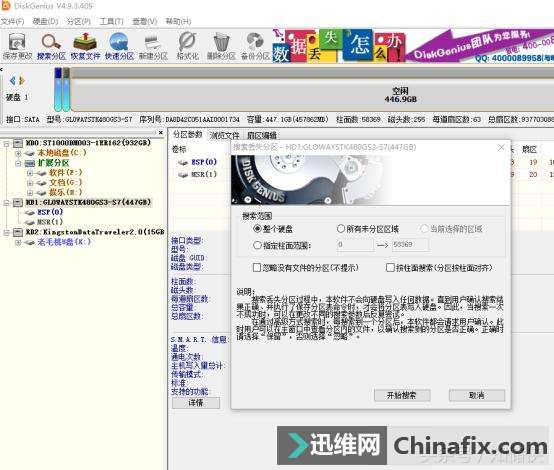Enable search by cylinder alignment checkbox
The width and height of the screenshot is (554, 470).
click(x=390, y=268)
